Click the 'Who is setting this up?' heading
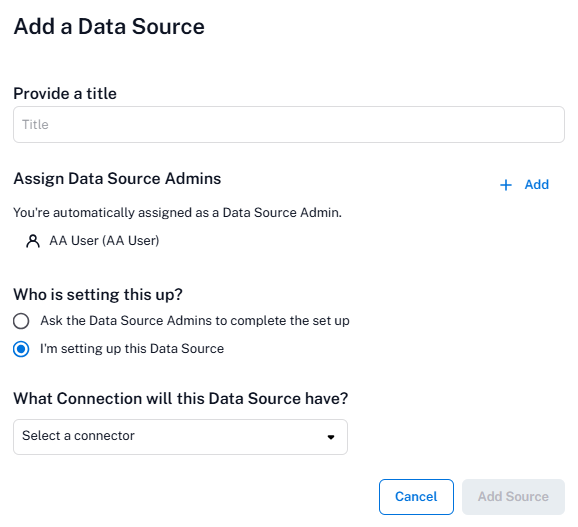The width and height of the screenshot is (578, 527). coord(98,295)
